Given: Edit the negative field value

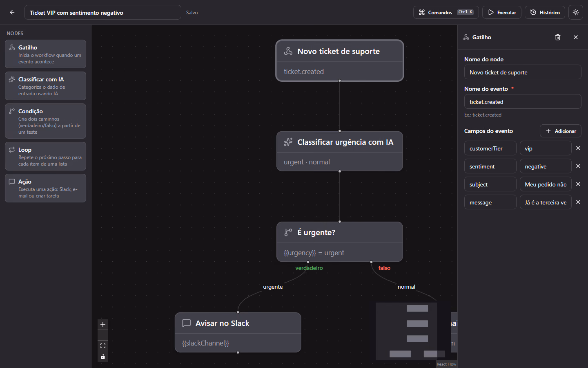Looking at the screenshot, I should 546,166.
